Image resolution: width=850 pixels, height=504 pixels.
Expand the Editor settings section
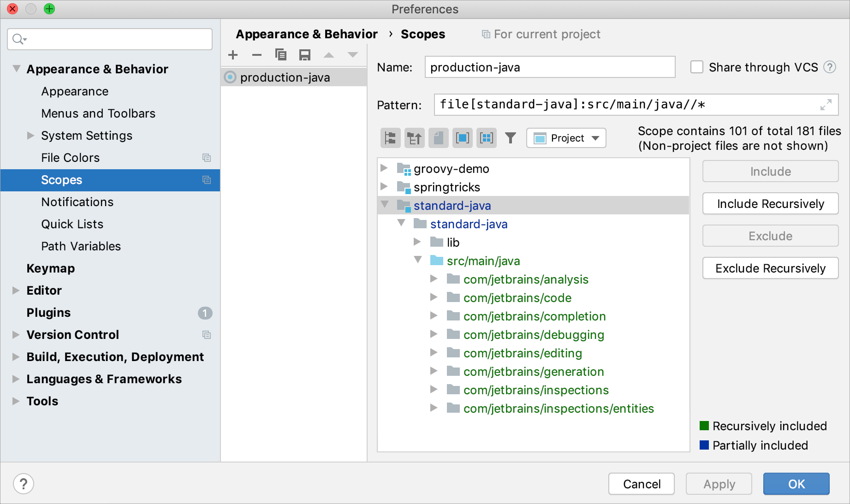point(16,290)
